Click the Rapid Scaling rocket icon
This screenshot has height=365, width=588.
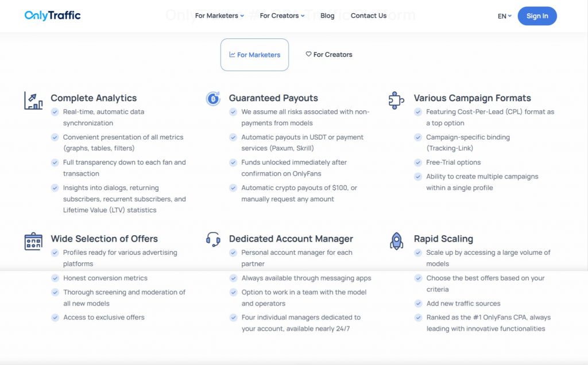point(396,240)
